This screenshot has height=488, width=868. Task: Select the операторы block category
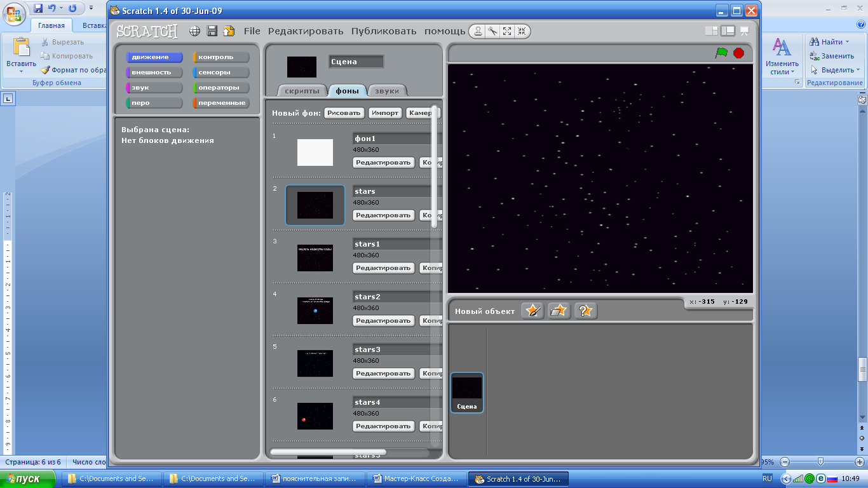pos(221,88)
